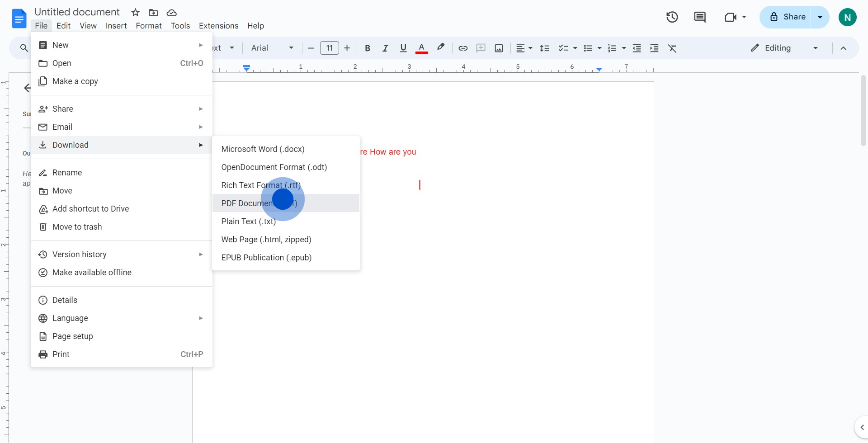Open the Extensions menu

click(218, 26)
